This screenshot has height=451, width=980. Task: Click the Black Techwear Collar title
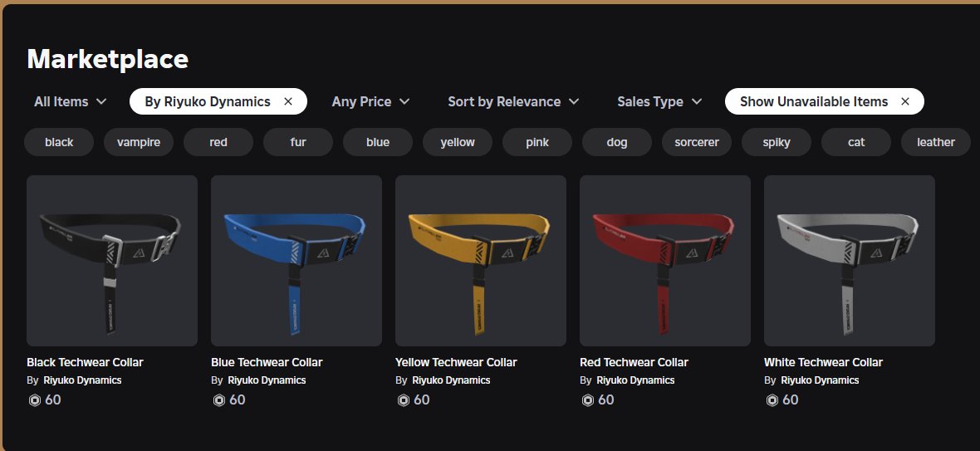[x=85, y=362]
